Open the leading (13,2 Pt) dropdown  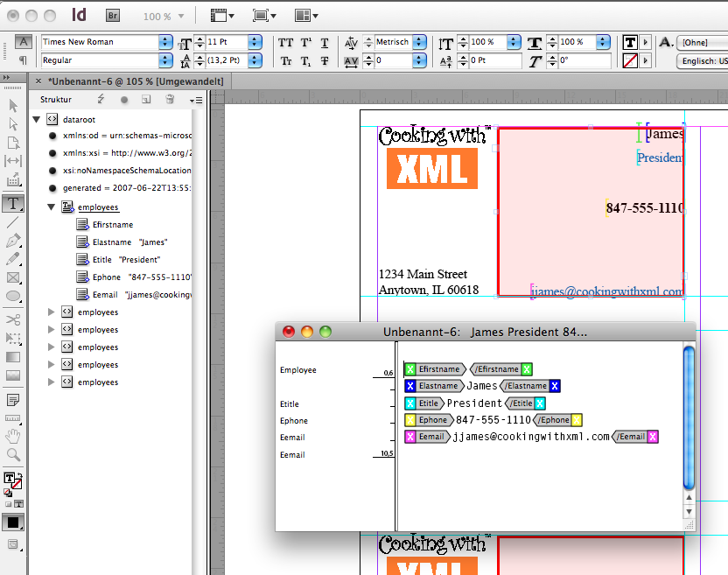255,60
